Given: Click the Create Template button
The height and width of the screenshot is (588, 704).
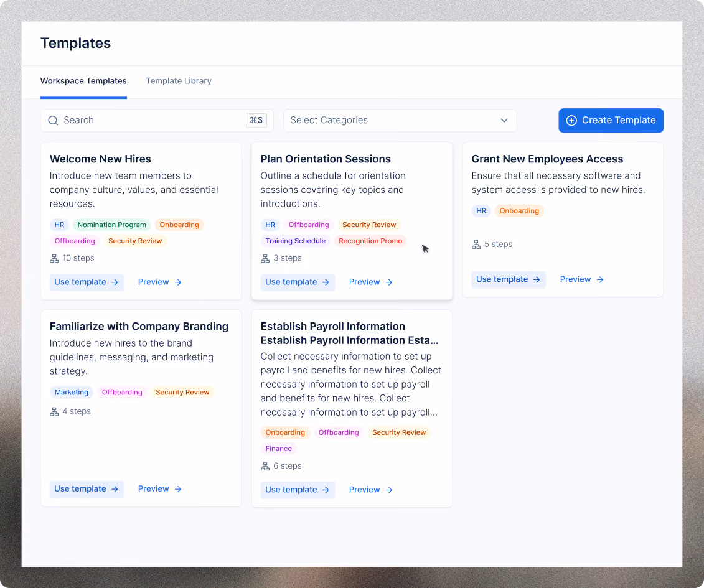Looking at the screenshot, I should pyautogui.click(x=611, y=120).
